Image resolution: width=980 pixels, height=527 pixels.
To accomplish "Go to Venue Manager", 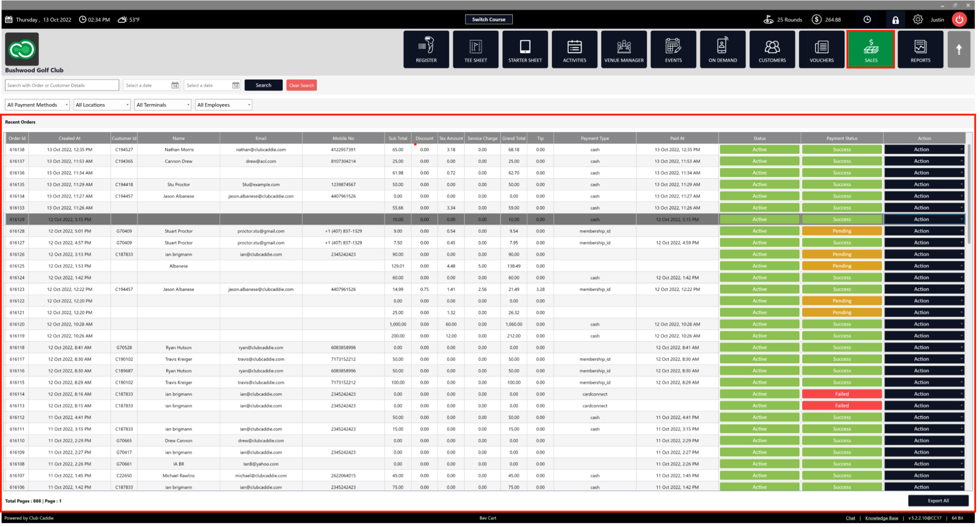I will [x=623, y=49].
